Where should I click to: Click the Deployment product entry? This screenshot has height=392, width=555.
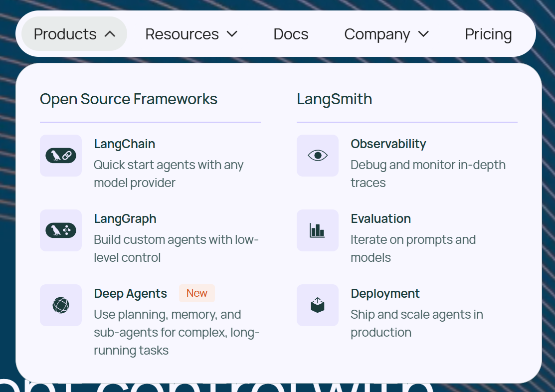pyautogui.click(x=385, y=293)
